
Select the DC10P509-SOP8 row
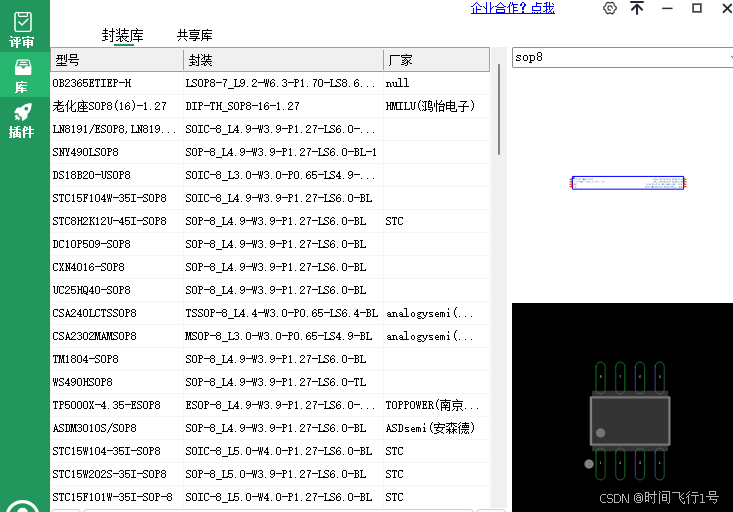pyautogui.click(x=270, y=244)
